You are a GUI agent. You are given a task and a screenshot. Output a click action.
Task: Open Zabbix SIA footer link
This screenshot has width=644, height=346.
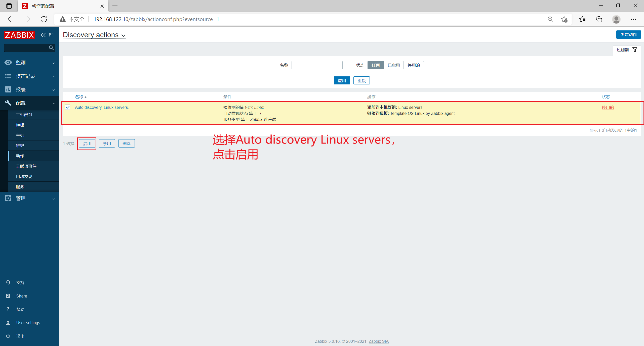tap(379, 341)
